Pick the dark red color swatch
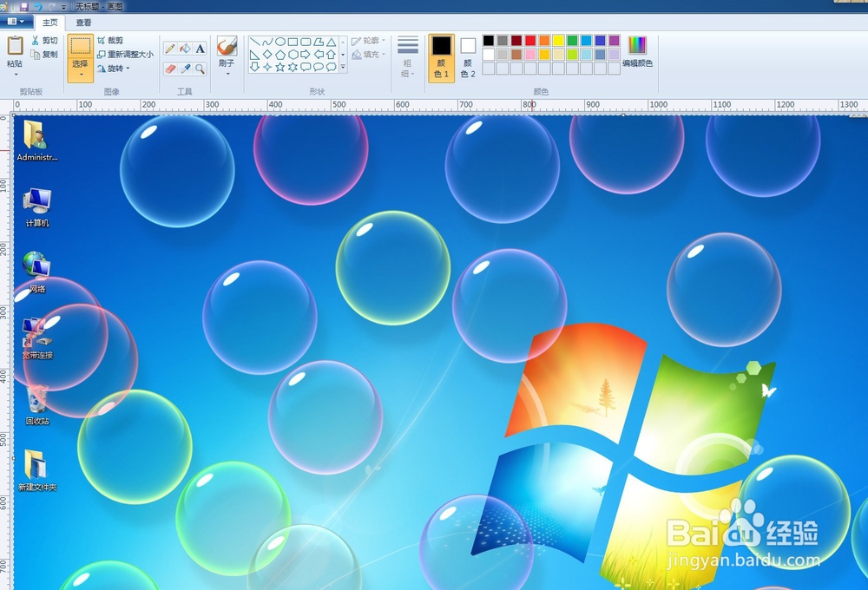 click(516, 41)
